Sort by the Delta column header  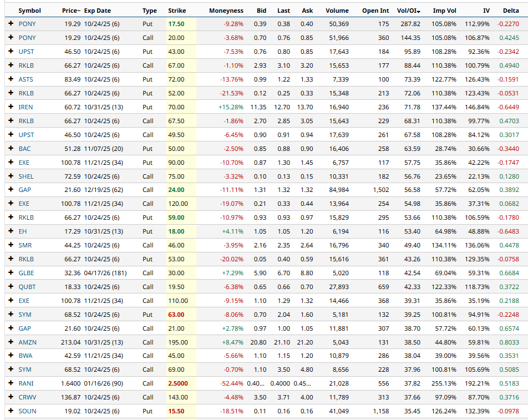pyautogui.click(x=511, y=11)
